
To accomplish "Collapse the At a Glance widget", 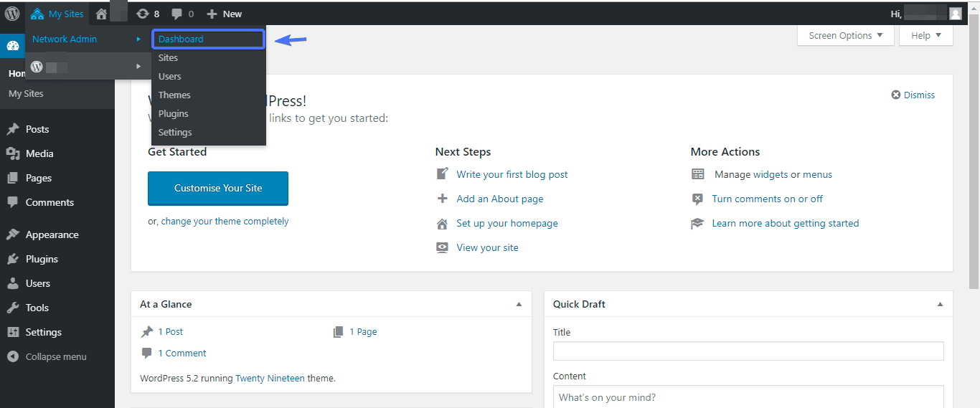I will pos(519,304).
